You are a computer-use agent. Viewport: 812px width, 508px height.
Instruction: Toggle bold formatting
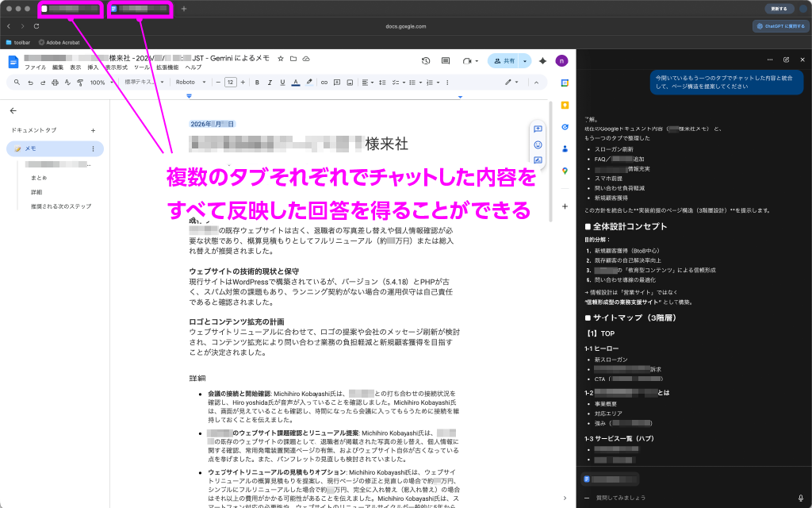[x=257, y=82]
